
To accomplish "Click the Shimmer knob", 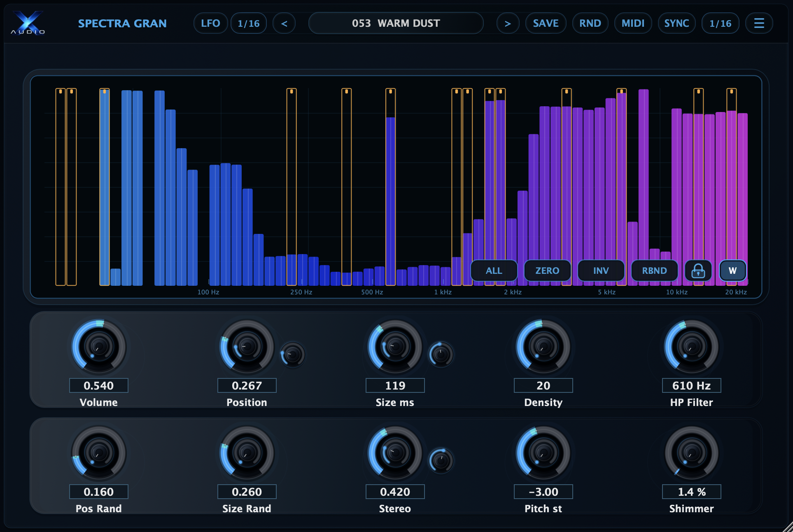I will [692, 453].
